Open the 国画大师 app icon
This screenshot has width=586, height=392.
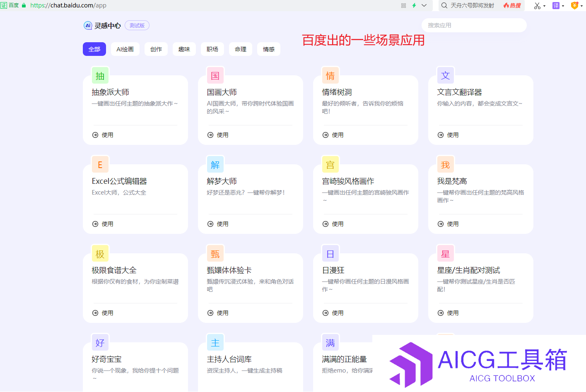[215, 76]
